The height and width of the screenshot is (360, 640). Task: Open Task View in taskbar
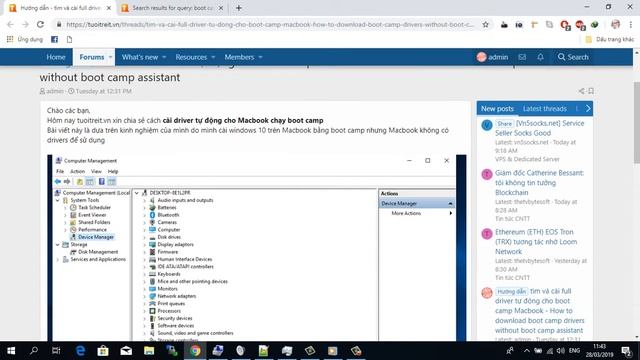coord(56,351)
